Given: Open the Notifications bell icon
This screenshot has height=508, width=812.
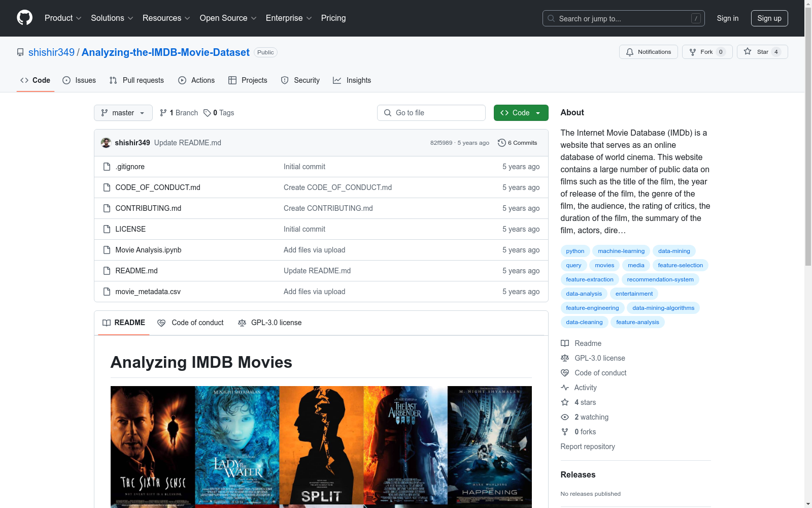Looking at the screenshot, I should [630, 52].
